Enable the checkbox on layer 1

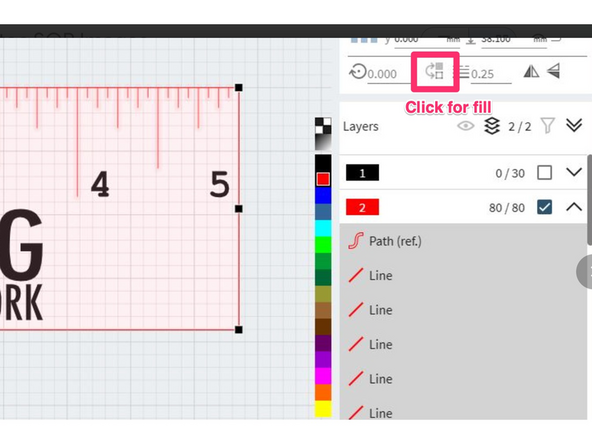544,173
